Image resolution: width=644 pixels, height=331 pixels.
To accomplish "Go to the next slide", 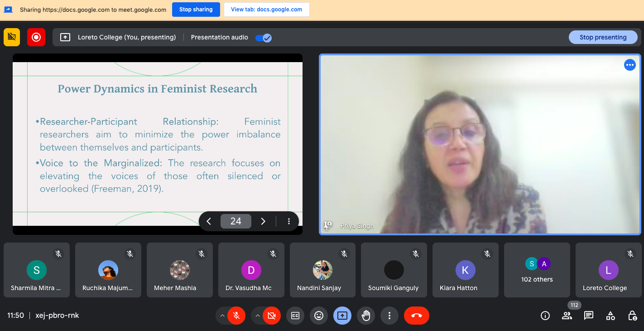I will pos(263,221).
